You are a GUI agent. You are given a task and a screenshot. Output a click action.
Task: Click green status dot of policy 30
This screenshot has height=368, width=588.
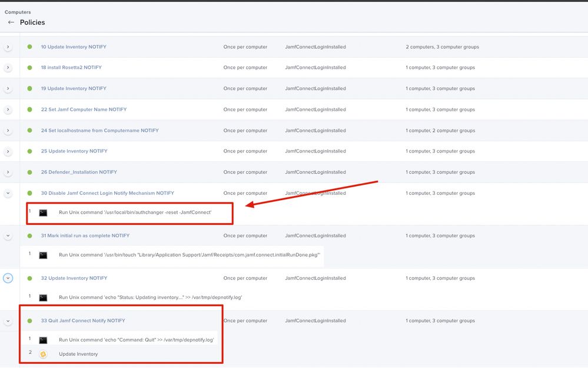(x=29, y=193)
